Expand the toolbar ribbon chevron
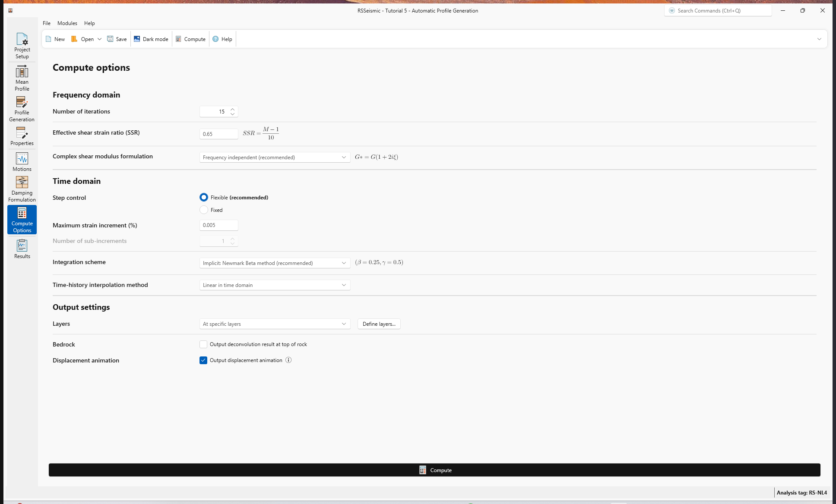Image resolution: width=836 pixels, height=504 pixels. coord(819,39)
